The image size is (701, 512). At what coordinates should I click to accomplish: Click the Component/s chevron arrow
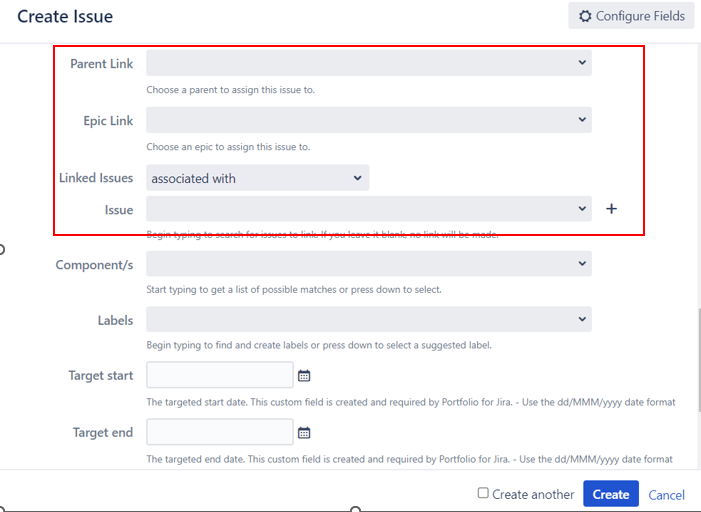click(582, 263)
